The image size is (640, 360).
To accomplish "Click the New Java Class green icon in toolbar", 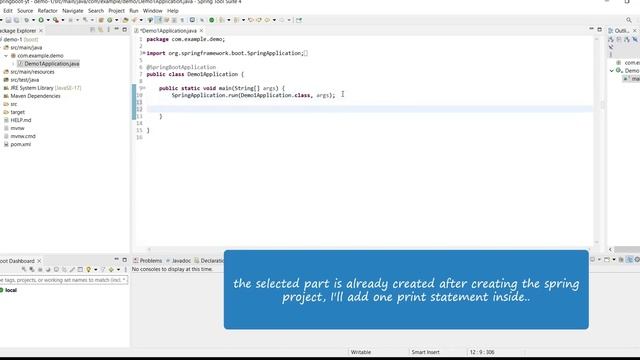I will coord(109,20).
